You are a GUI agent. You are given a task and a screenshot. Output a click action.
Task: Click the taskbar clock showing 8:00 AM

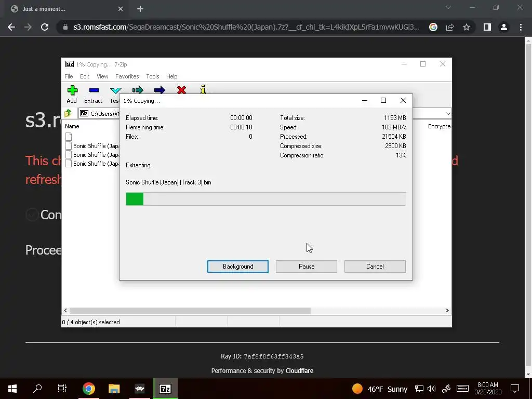coord(487,389)
